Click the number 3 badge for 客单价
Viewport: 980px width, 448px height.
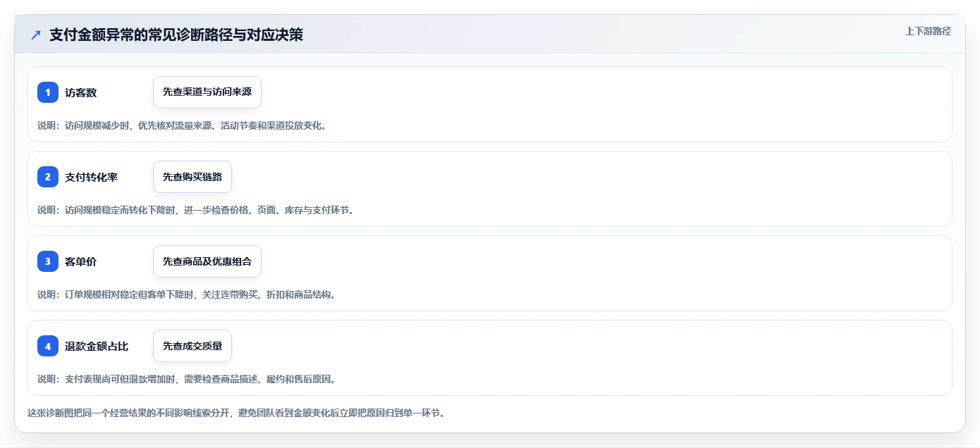48,261
